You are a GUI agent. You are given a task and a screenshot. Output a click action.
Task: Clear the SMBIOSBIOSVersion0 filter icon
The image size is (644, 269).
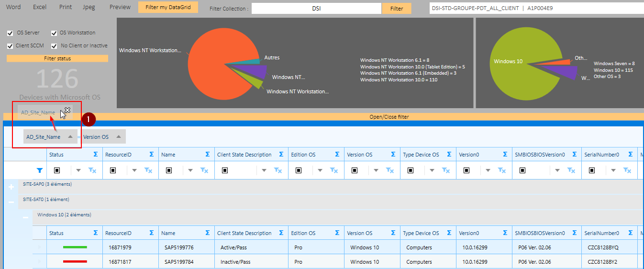point(572,170)
